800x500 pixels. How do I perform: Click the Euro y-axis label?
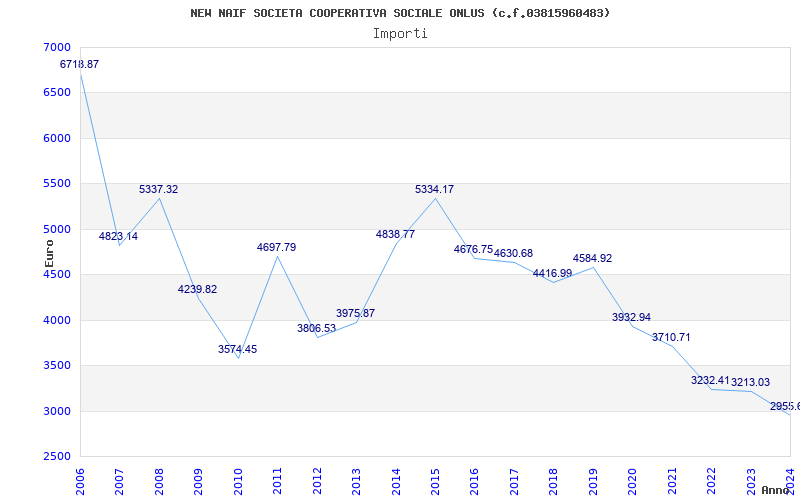click(49, 254)
